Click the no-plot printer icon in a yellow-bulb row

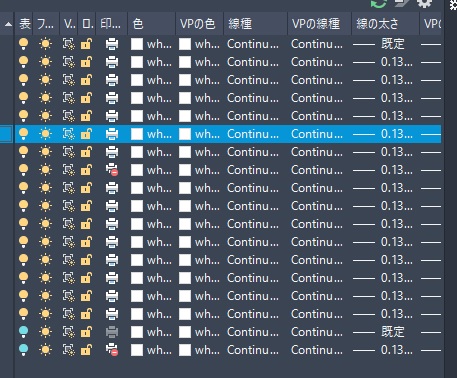point(112,170)
